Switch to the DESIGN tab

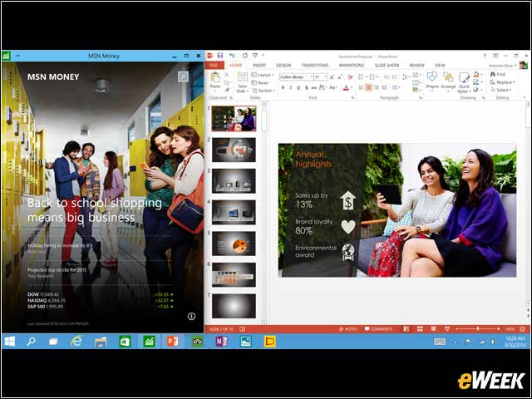click(283, 65)
